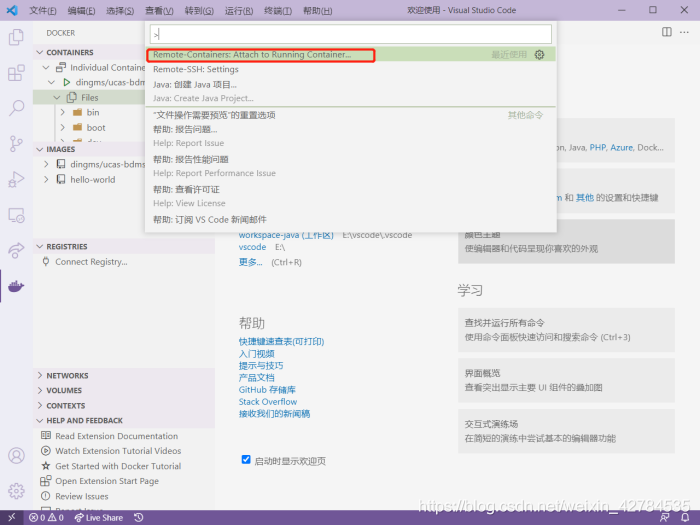The height and width of the screenshot is (525, 700).
Task: Open errors and warnings count in status bar
Action: [46, 517]
